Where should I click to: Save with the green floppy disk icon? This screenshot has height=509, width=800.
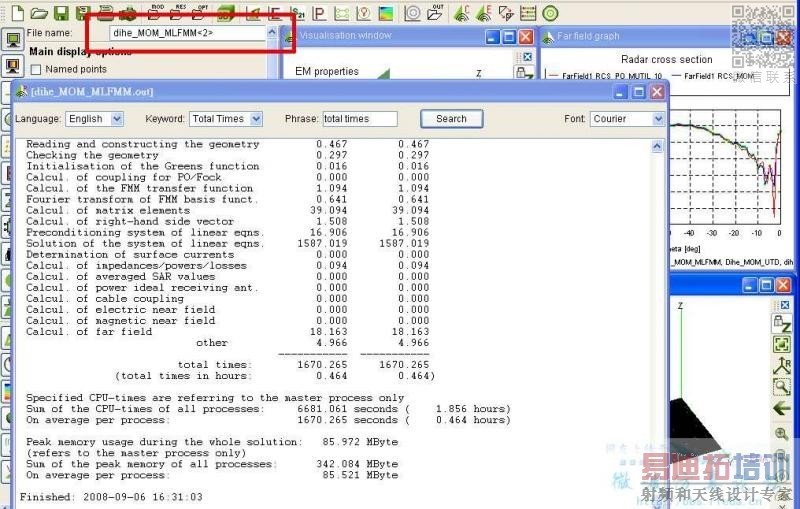coord(61,13)
